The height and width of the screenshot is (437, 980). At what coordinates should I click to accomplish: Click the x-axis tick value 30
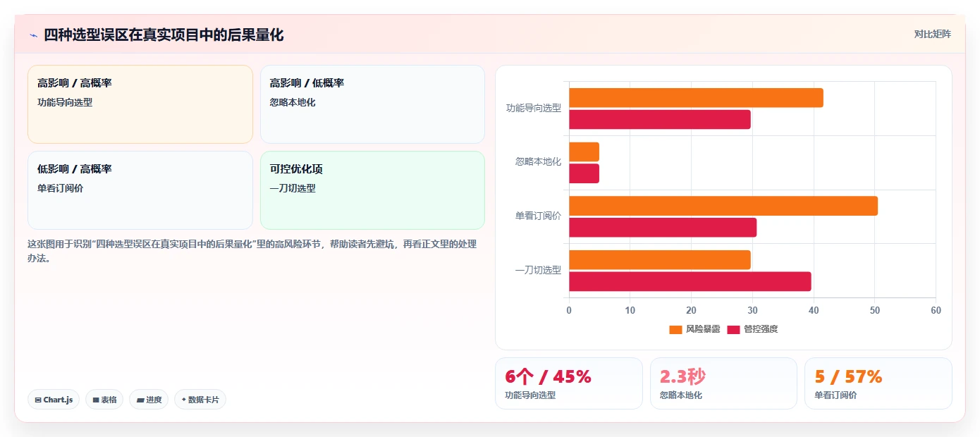[x=752, y=310]
